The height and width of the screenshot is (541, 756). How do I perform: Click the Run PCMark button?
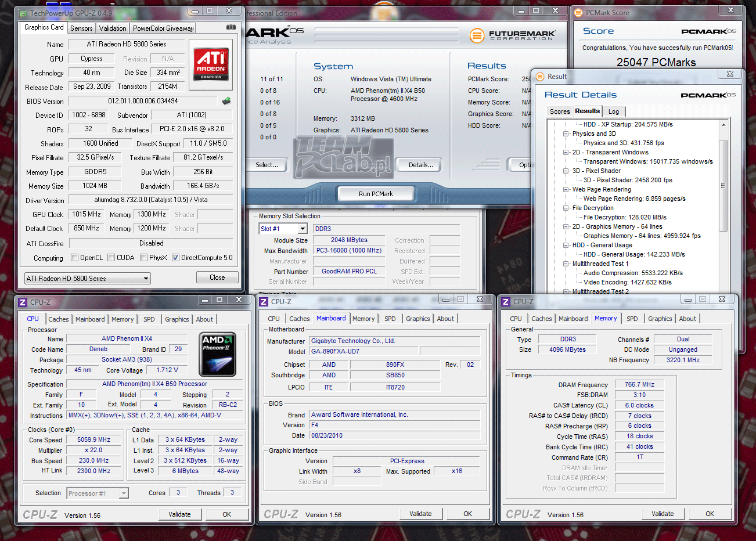pos(376,194)
